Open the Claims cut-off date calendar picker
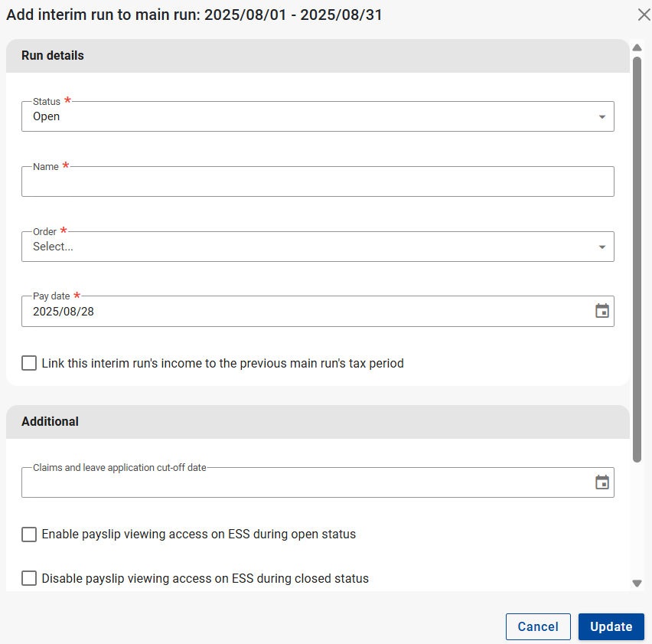 pyautogui.click(x=602, y=482)
